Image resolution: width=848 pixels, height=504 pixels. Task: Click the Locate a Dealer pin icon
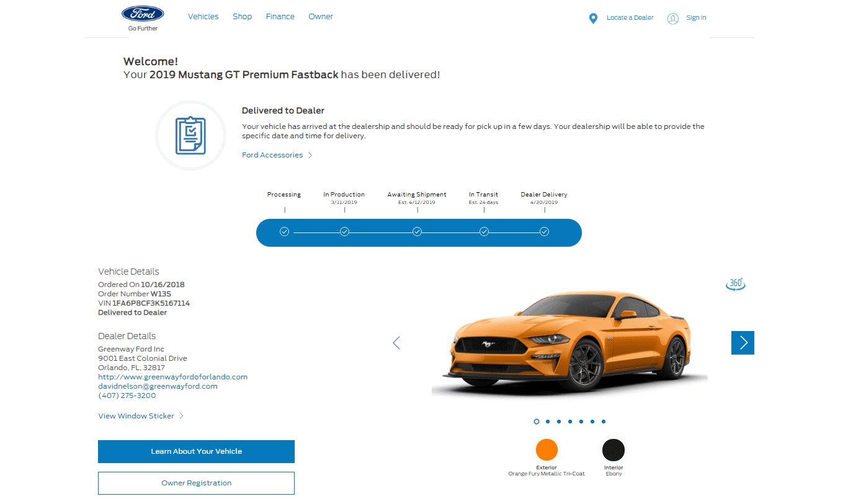(593, 19)
